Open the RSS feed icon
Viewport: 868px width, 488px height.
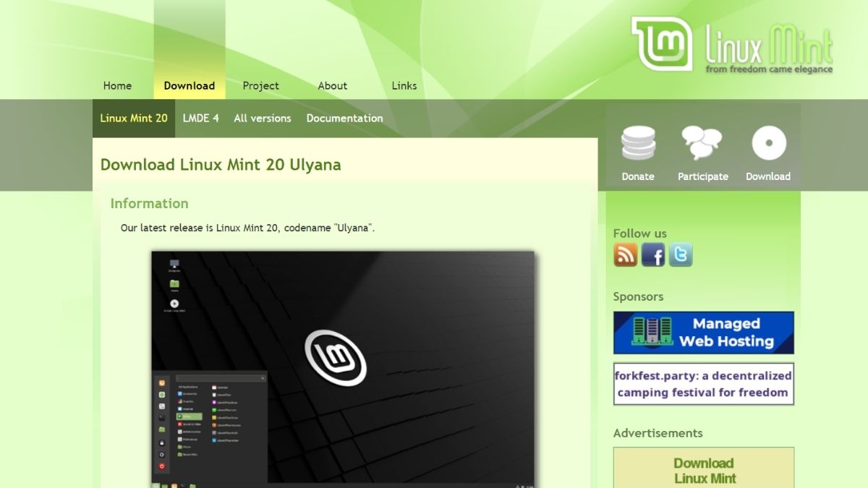coord(626,254)
